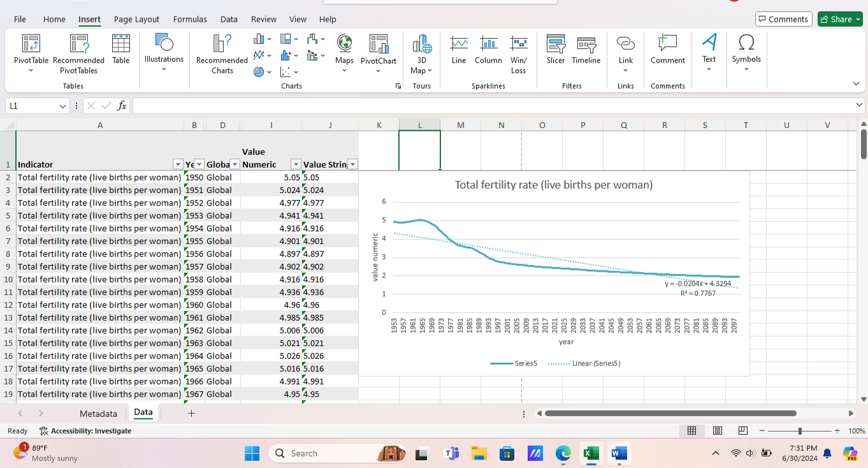Open the Windows Start menu
The image size is (868, 468).
252,453
